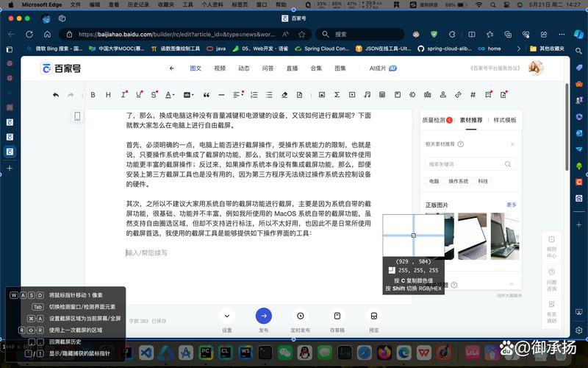Image resolution: width=588 pixels, height=368 pixels.
Task: Close the 相关素材推荐 section with the X
Action: click(512, 144)
